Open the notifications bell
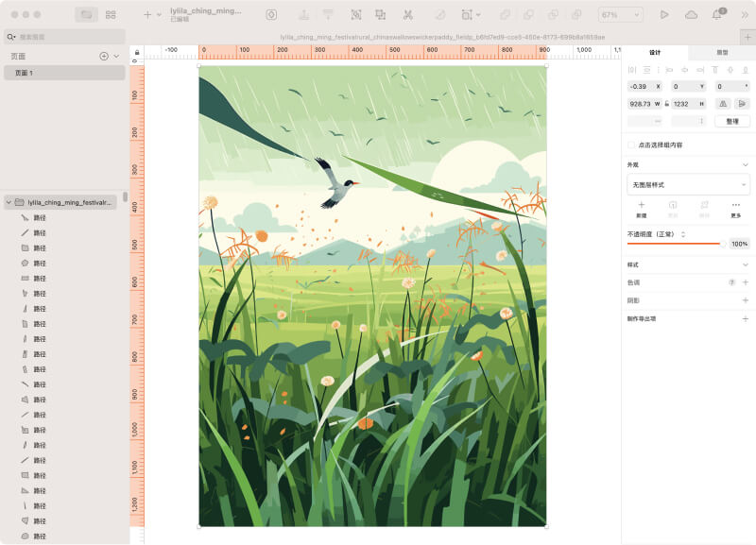 coord(717,15)
